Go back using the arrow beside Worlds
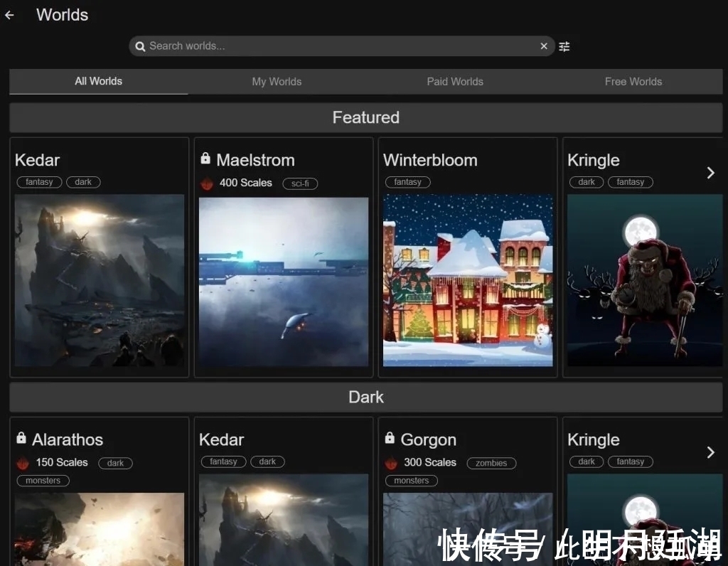This screenshot has width=728, height=566. pos(9,15)
